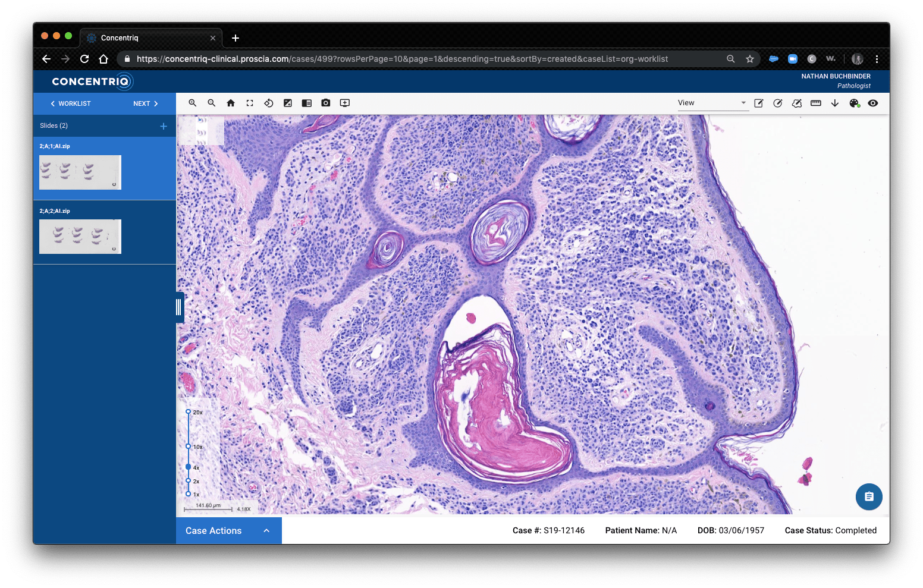
Task: Open image adjustment palette icon
Action: (855, 103)
